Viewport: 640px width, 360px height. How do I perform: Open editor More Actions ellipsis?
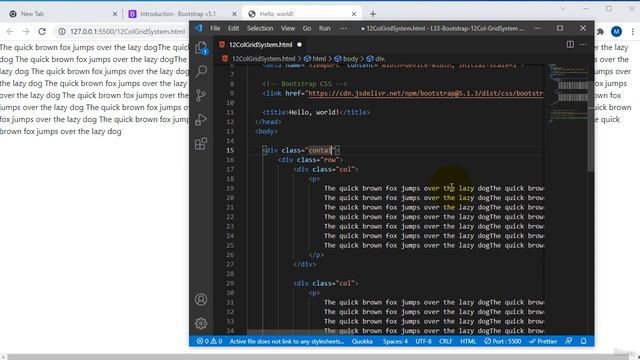tap(583, 44)
